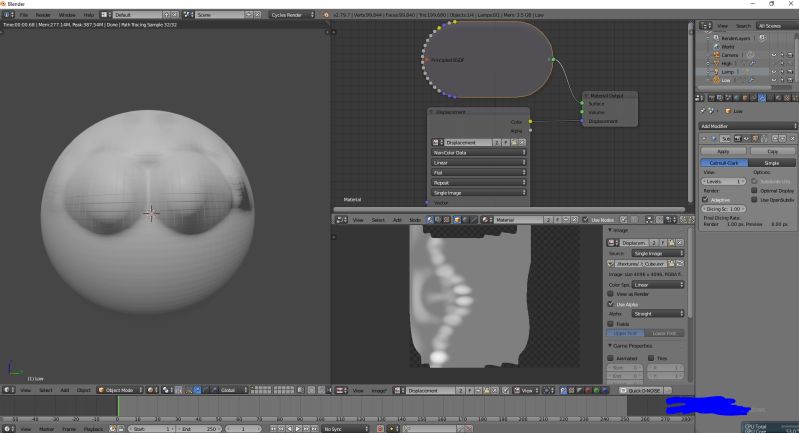This screenshot has width=799, height=433.
Task: Select Lamp object in outliner
Action: click(x=727, y=72)
